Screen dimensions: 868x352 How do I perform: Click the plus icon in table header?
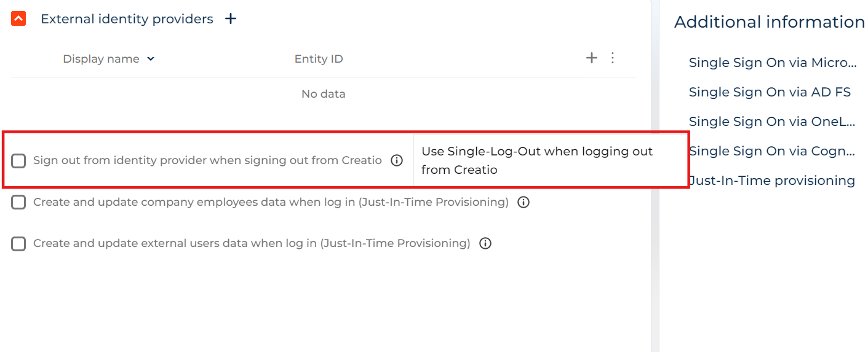pyautogui.click(x=591, y=58)
